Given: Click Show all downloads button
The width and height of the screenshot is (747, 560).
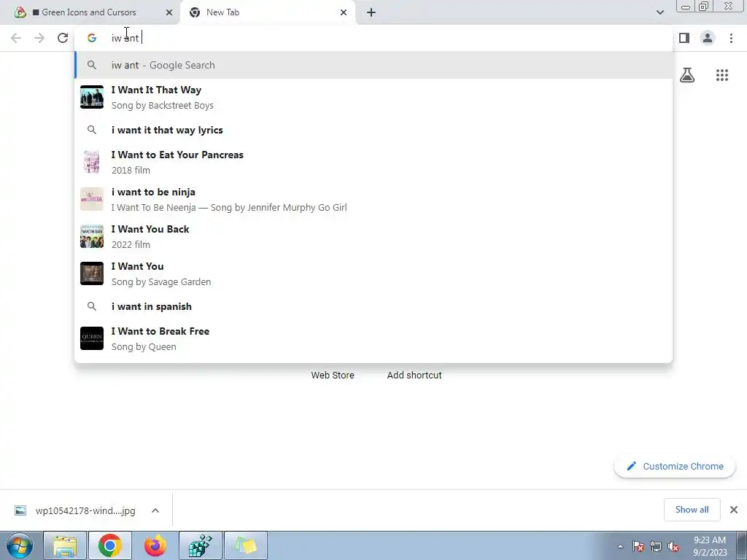Looking at the screenshot, I should (x=692, y=510).
